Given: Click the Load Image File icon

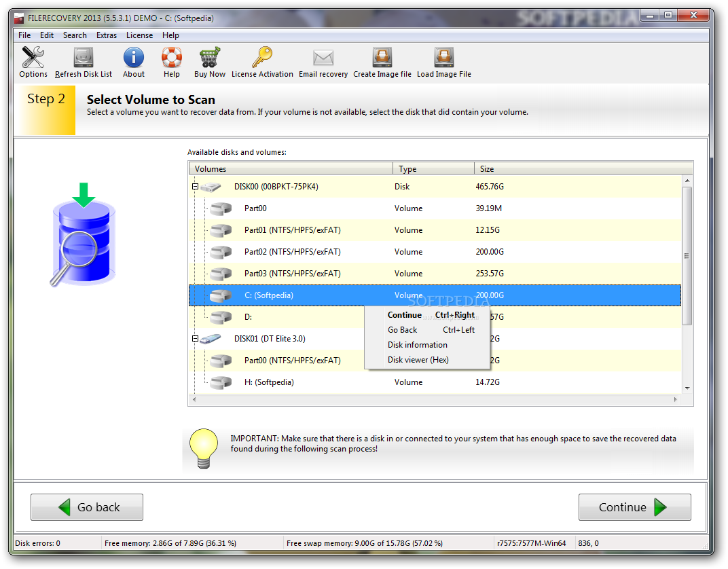Looking at the screenshot, I should (444, 57).
